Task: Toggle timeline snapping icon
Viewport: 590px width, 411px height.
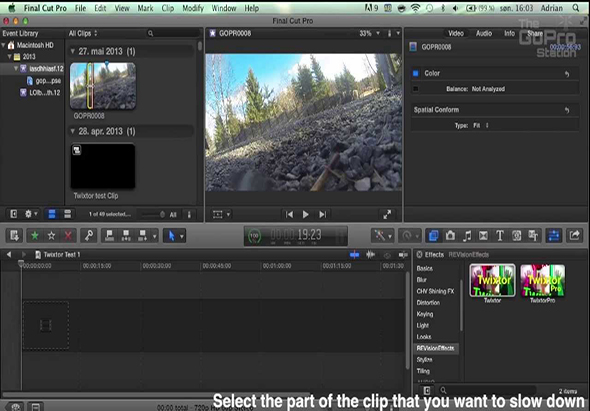Action: pos(403,255)
